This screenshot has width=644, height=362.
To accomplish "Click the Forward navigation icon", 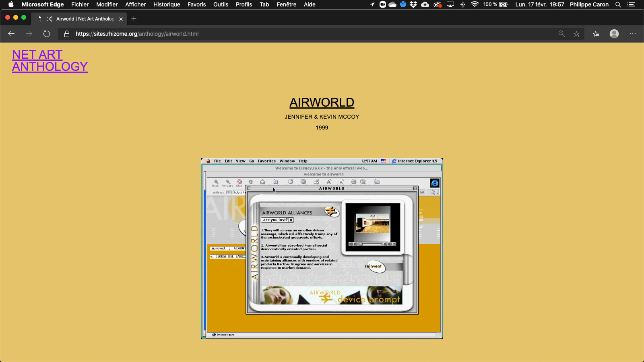I will click(228, 182).
